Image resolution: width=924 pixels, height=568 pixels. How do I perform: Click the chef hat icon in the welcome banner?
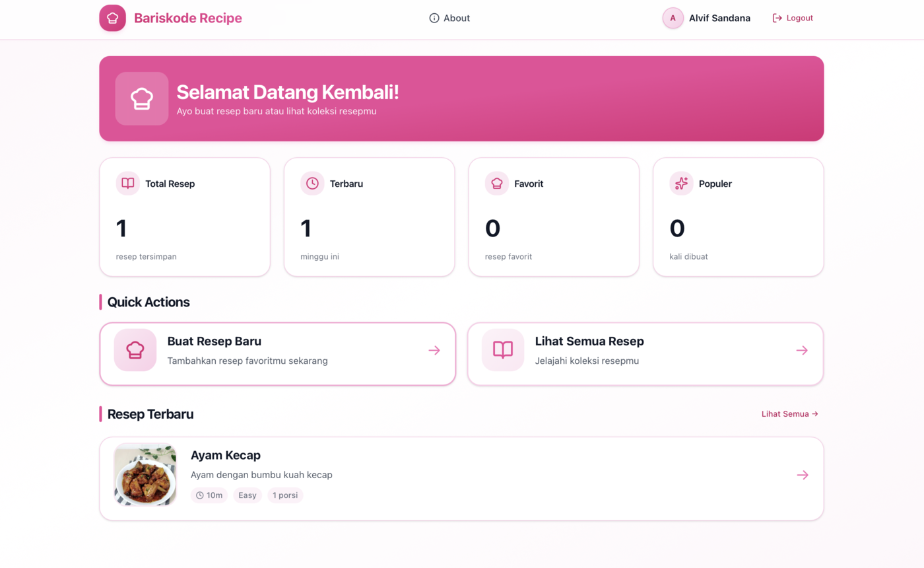click(x=141, y=98)
